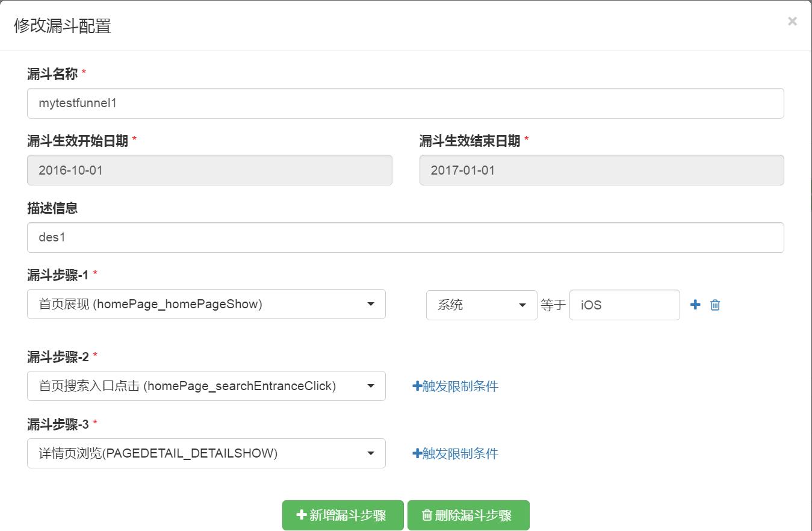Screen dimensions: 812x531
Task: Click plus icon in 新增漏斗步骤 button
Action: (x=302, y=515)
